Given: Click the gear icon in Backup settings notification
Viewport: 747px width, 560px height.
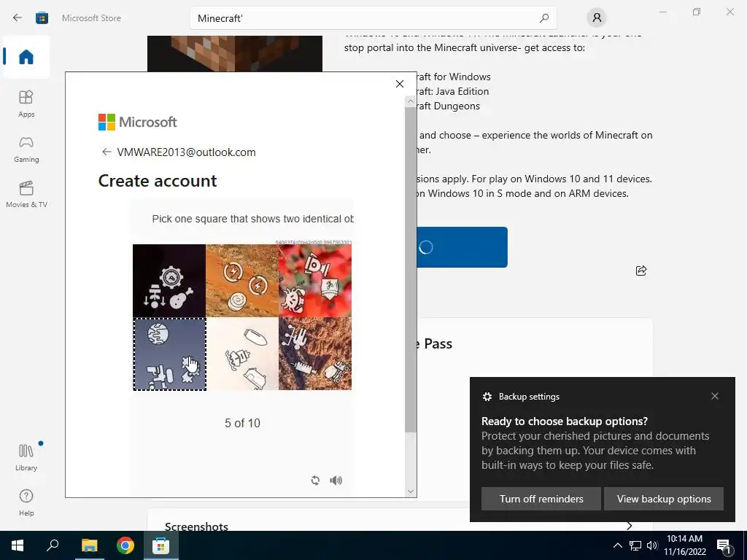Looking at the screenshot, I should [487, 397].
